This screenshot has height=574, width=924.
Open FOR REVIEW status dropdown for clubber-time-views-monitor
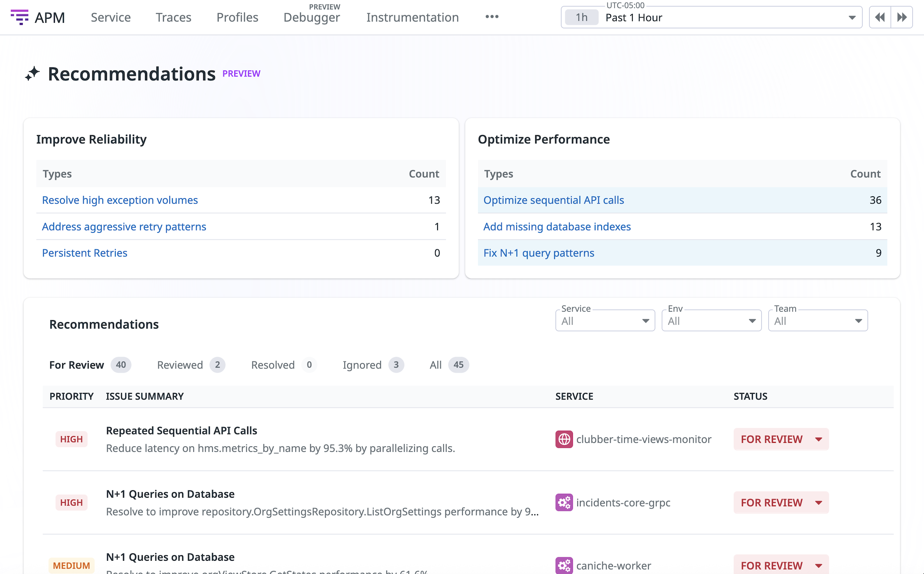[781, 439]
